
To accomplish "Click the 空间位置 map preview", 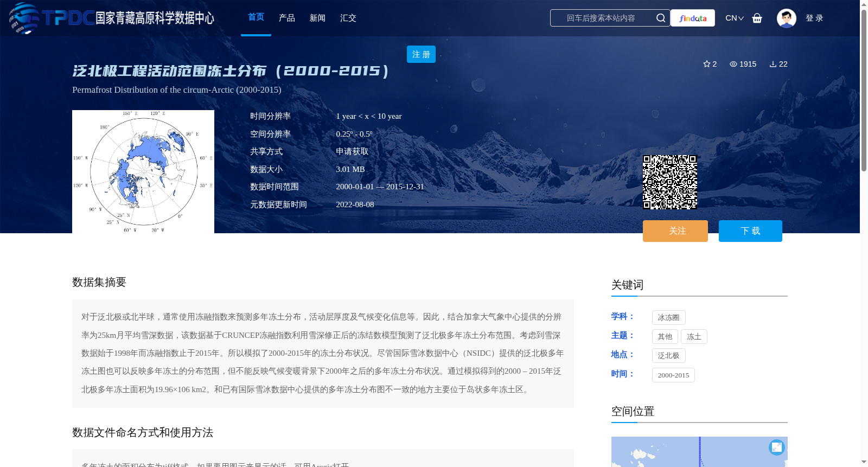I will point(699,452).
